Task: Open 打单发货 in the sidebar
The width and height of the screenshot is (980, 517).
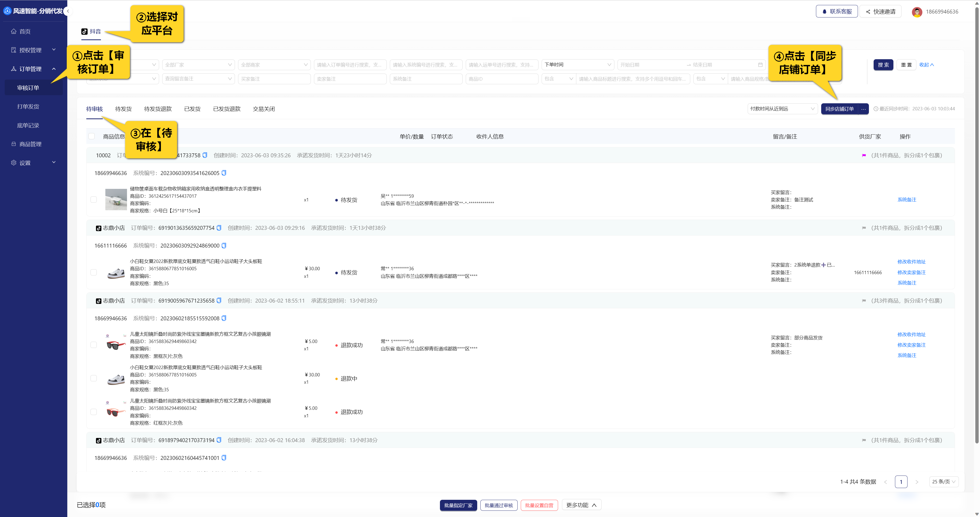Action: tap(28, 106)
